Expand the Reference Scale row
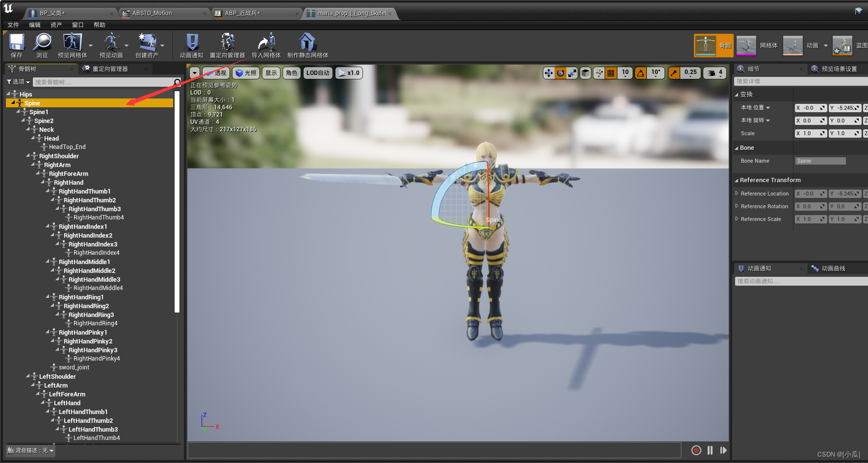This screenshot has width=868, height=463. (737, 219)
